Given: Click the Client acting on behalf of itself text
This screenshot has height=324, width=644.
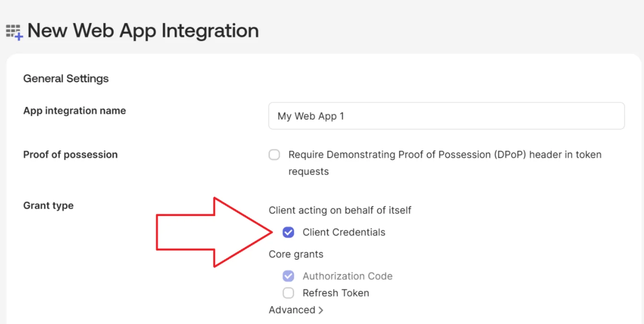Looking at the screenshot, I should pos(340,210).
